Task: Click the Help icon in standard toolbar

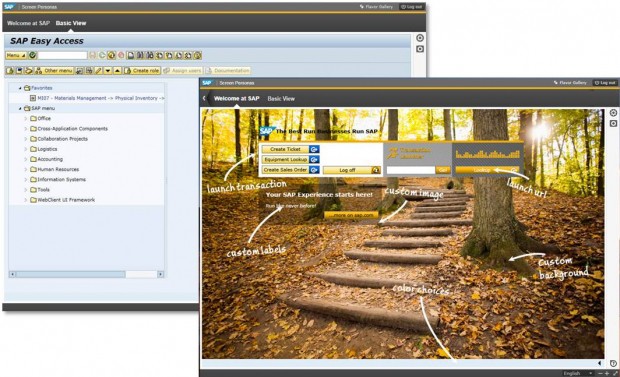Action: (197, 55)
